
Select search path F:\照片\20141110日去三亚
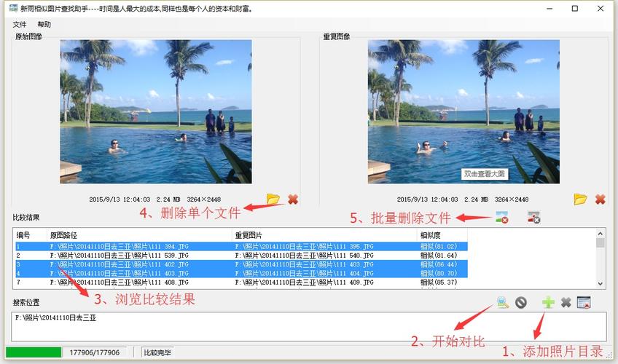point(55,317)
